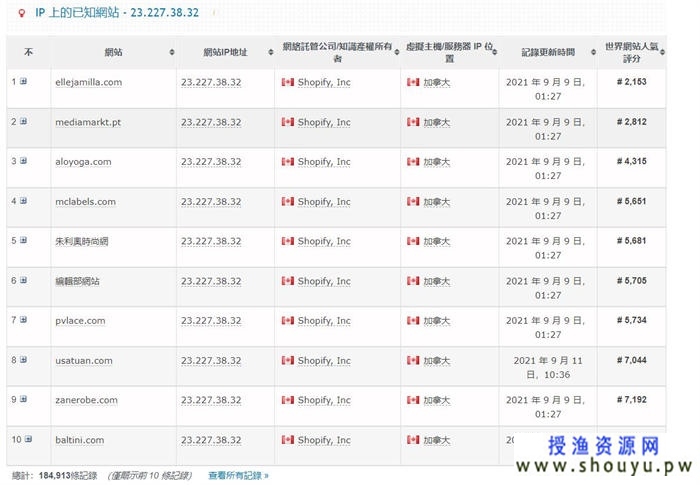700x485 pixels.
Task: Select rank # 2,812 cell
Action: 631,121
